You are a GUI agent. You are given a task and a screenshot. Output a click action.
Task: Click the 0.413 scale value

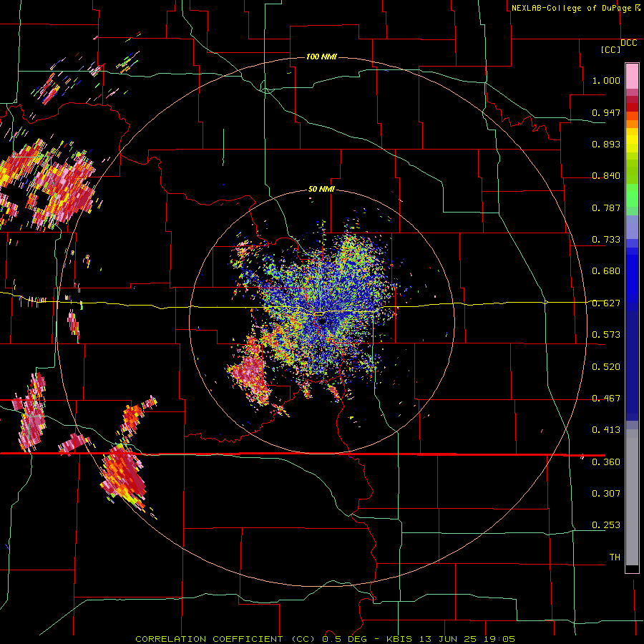(606, 430)
